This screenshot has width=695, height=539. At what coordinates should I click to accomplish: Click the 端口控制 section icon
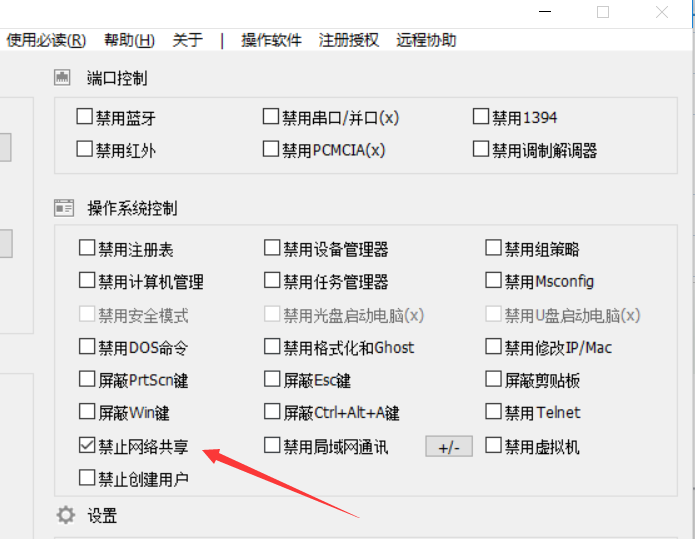[x=63, y=78]
